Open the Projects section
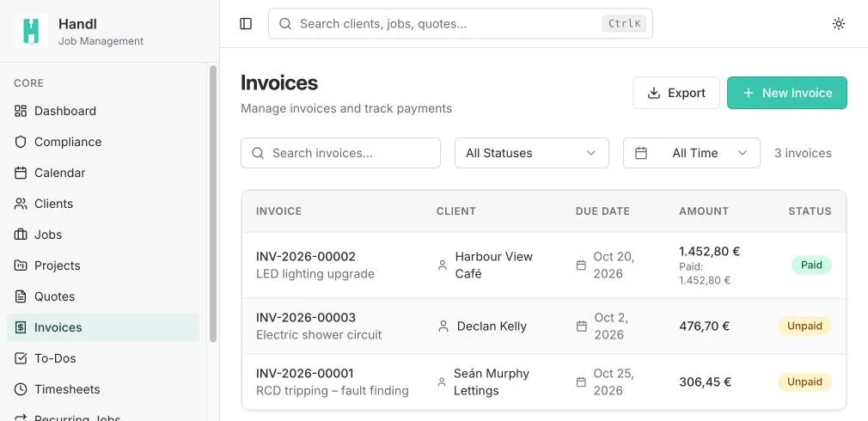868x421 pixels. point(103,265)
